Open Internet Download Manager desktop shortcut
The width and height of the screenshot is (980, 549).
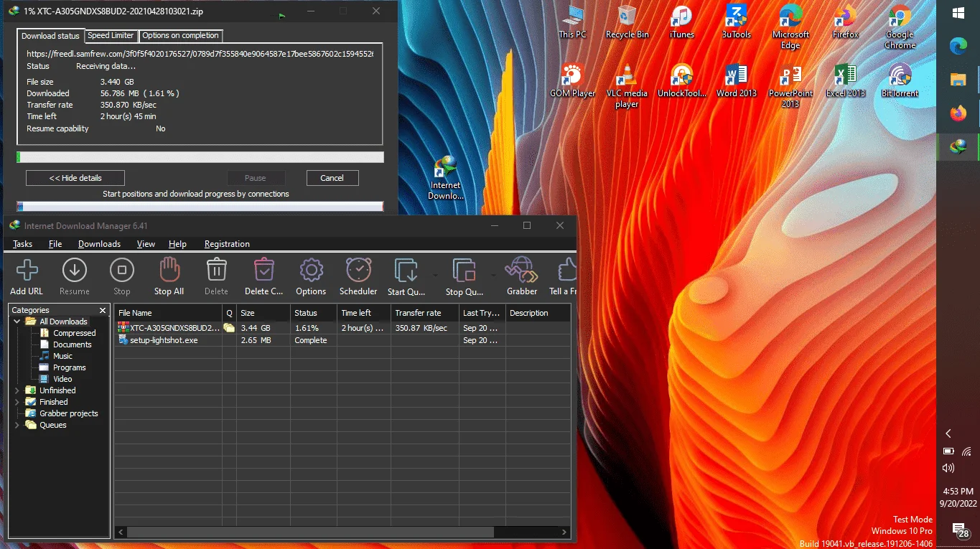[446, 178]
